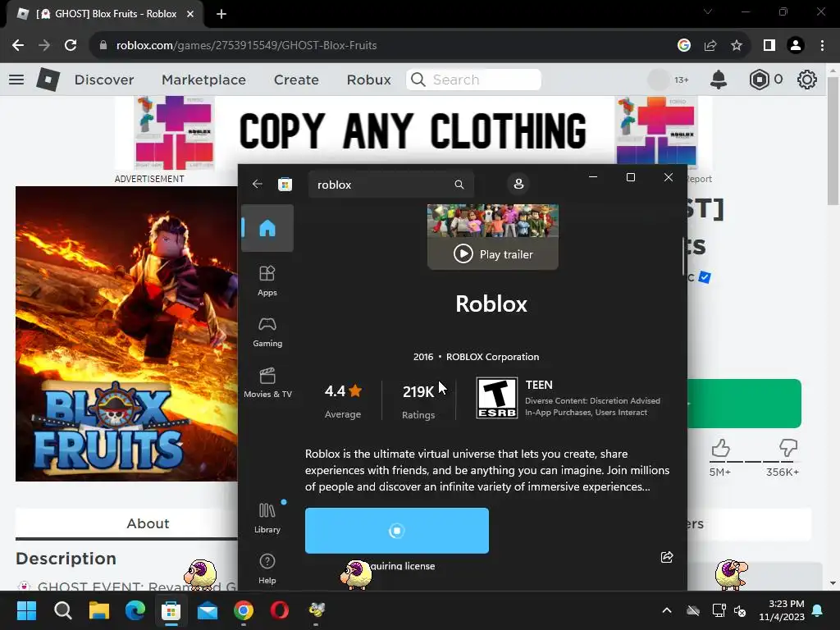Screen dimensions: 840x630
Task: Open Roblox notifications bell
Action: [x=719, y=80]
